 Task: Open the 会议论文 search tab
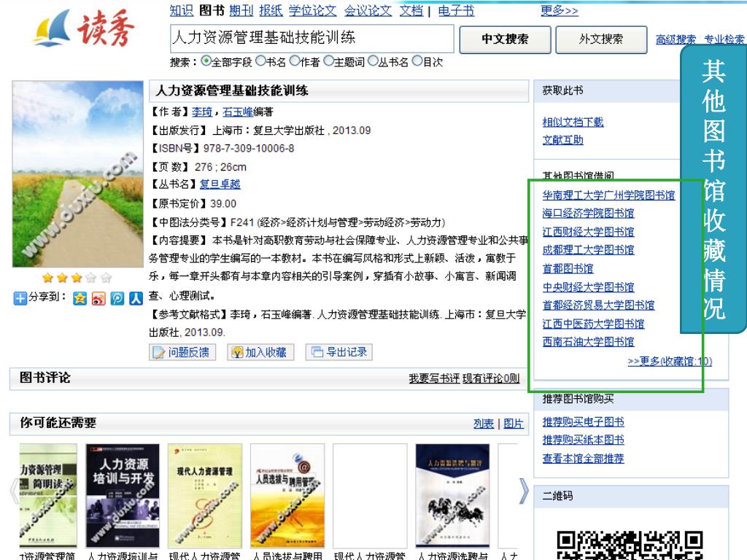click(368, 10)
